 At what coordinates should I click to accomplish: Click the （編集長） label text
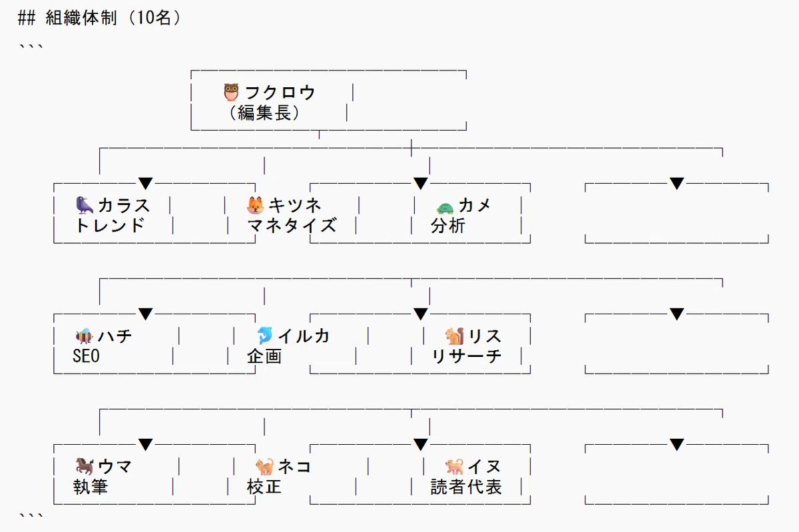click(x=264, y=113)
